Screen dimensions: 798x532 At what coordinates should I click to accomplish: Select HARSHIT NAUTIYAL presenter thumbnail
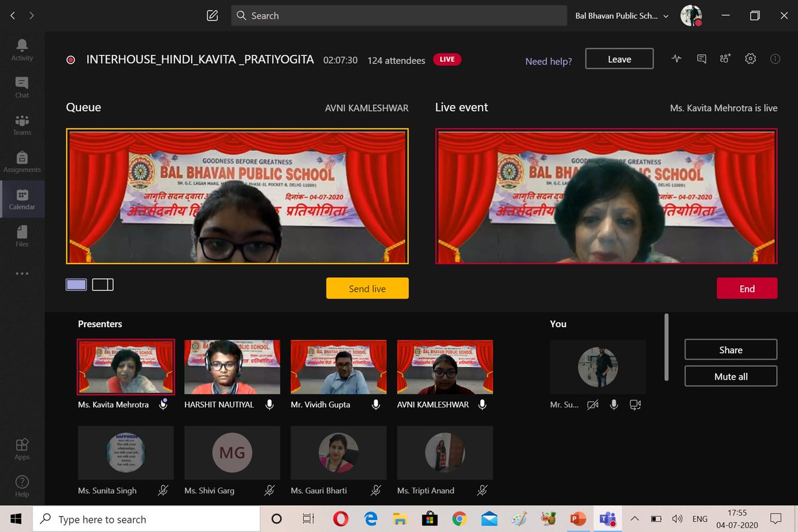(x=232, y=367)
